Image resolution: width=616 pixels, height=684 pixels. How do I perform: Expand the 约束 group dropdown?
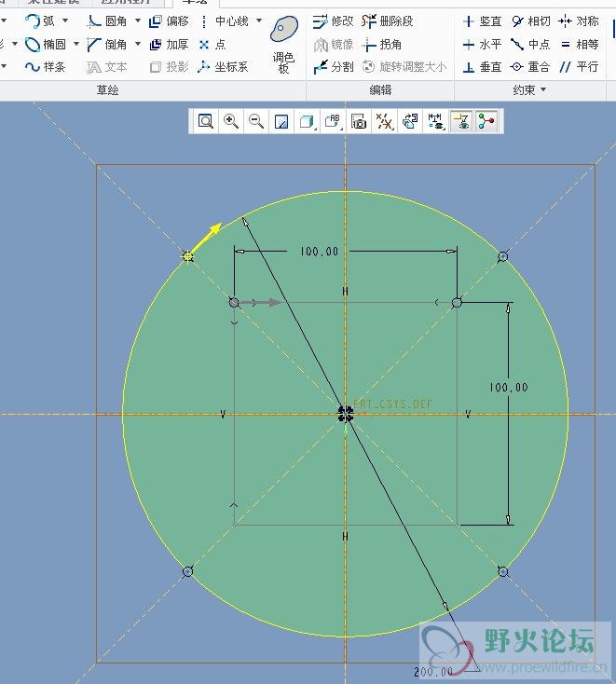point(529,89)
